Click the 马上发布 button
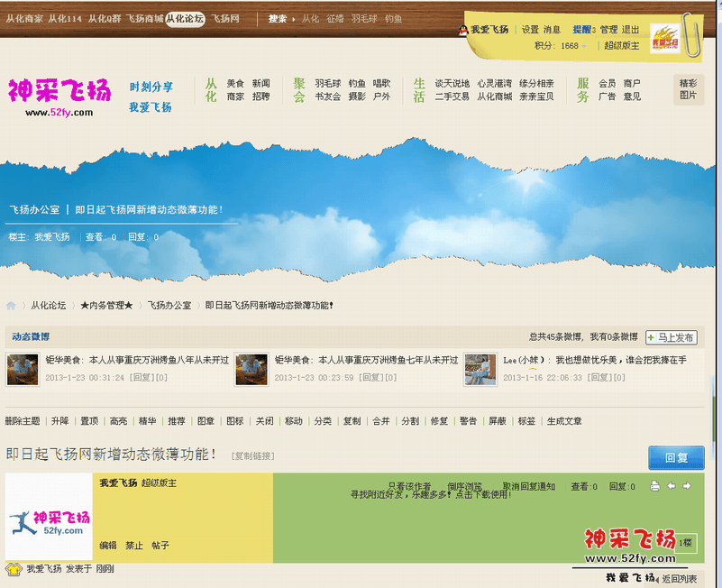722x588 pixels. [x=672, y=338]
